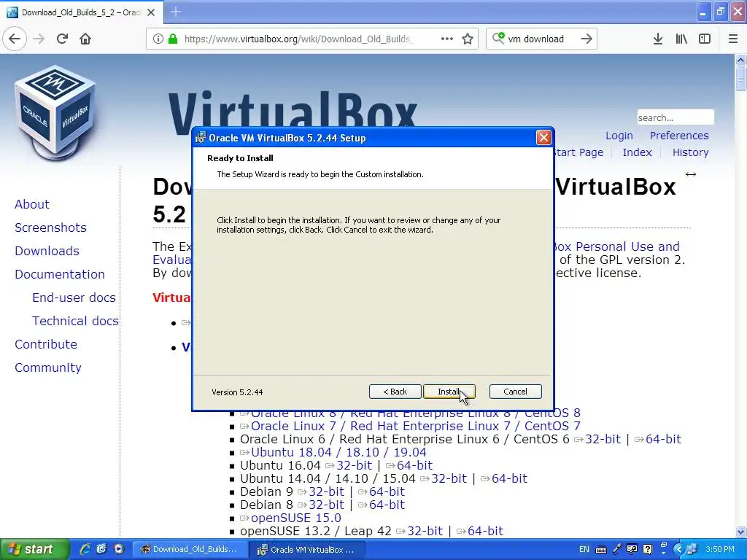Open Contribute in left sidebar
The height and width of the screenshot is (560, 747).
point(46,344)
